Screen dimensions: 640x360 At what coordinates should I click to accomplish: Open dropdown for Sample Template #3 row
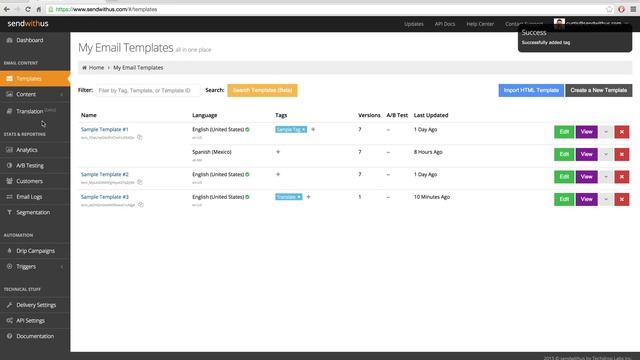(x=606, y=199)
